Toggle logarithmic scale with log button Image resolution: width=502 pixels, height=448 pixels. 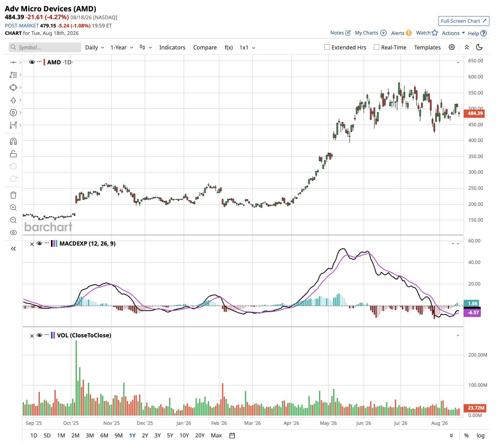pos(480,435)
